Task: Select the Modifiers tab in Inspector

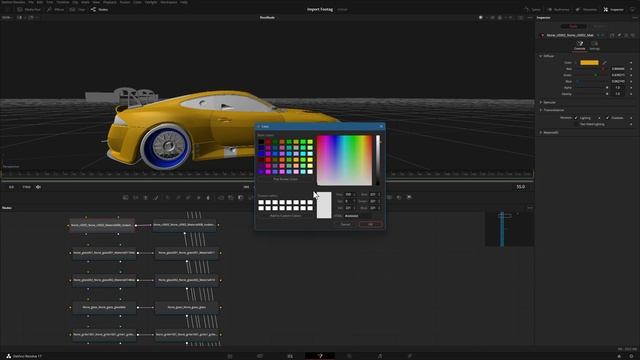Action: [x=600, y=26]
